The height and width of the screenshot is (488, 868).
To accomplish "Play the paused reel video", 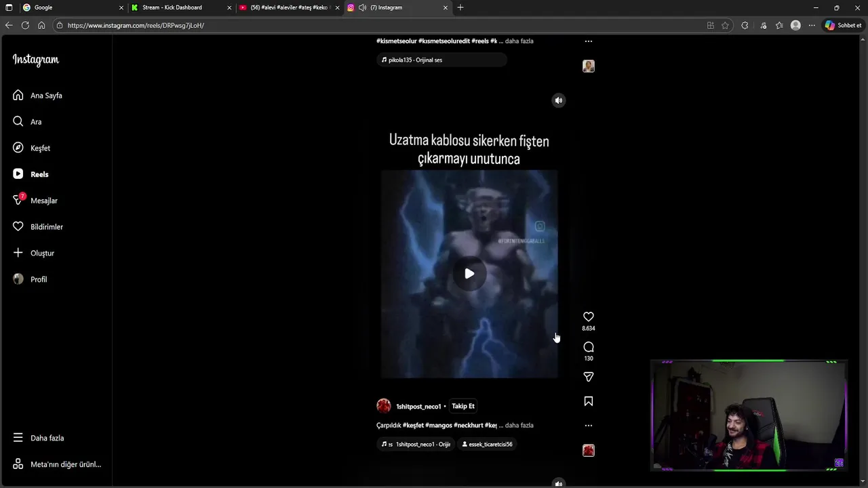I will coord(469,274).
